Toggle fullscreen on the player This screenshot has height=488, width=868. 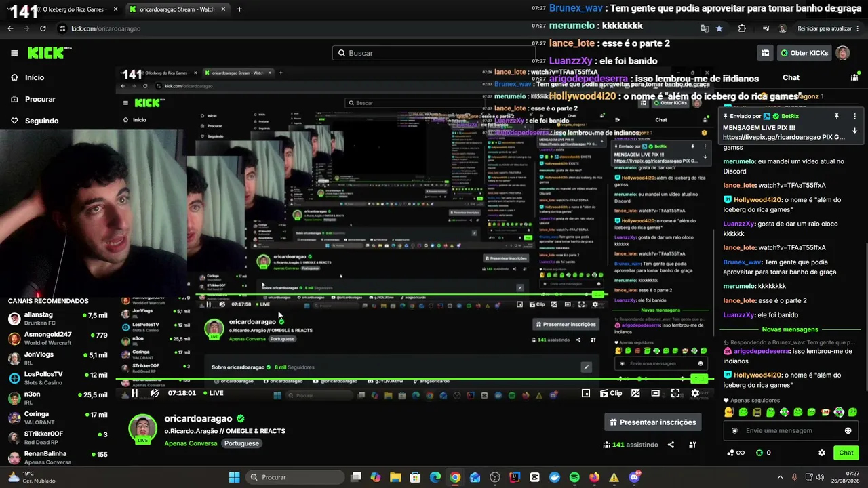click(x=675, y=393)
